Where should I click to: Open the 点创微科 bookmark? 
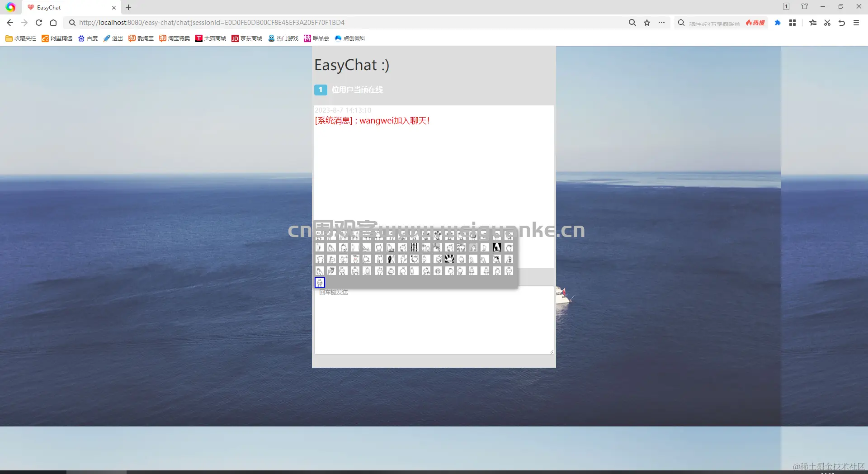click(x=350, y=38)
